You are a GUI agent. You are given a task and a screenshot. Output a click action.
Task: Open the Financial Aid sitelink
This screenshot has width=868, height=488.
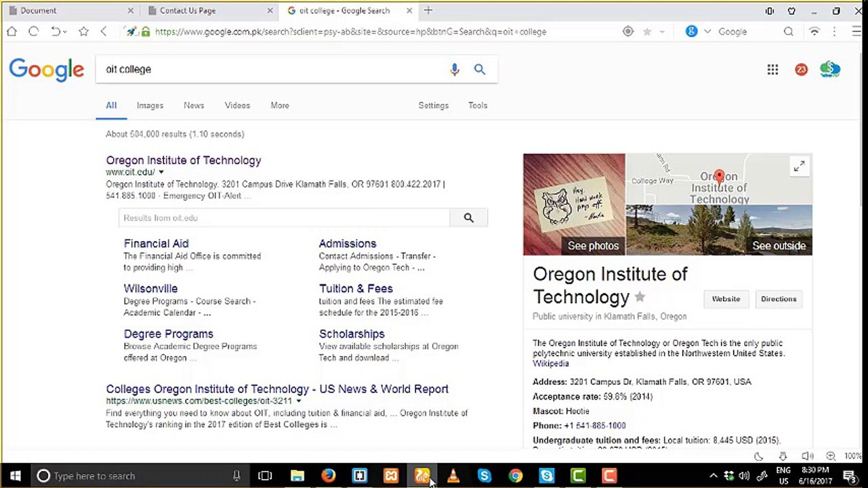[x=156, y=243]
